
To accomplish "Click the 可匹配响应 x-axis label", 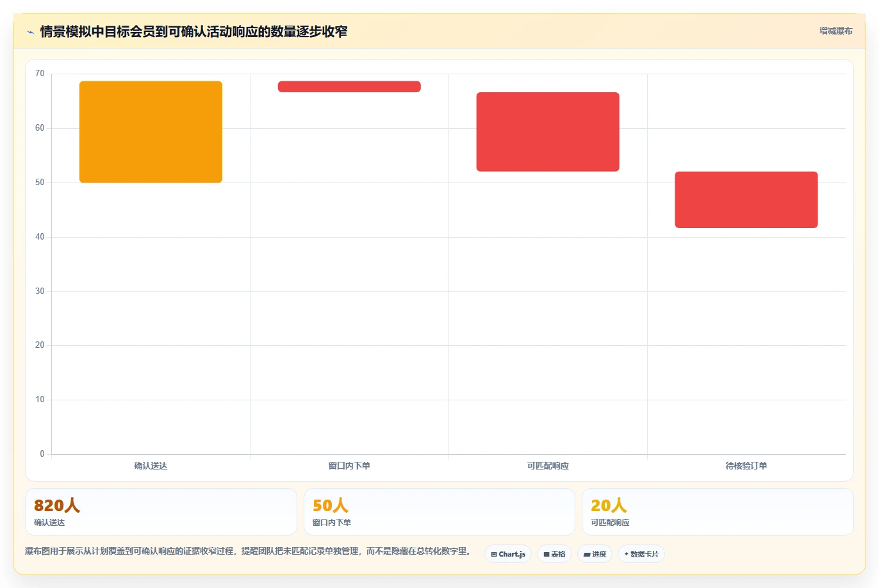I will 548,466.
